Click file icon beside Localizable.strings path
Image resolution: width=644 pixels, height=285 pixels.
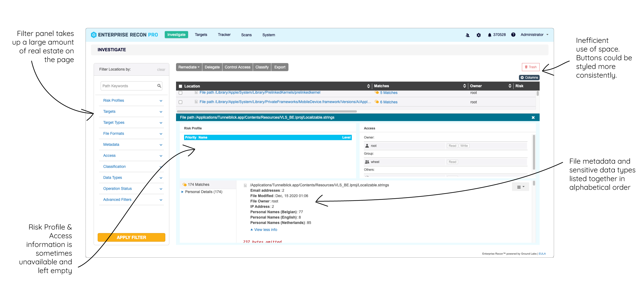coord(245,185)
